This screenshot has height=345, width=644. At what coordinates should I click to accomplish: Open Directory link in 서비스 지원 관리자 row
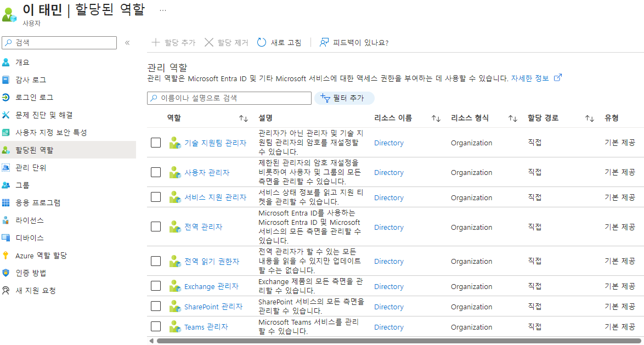(388, 197)
